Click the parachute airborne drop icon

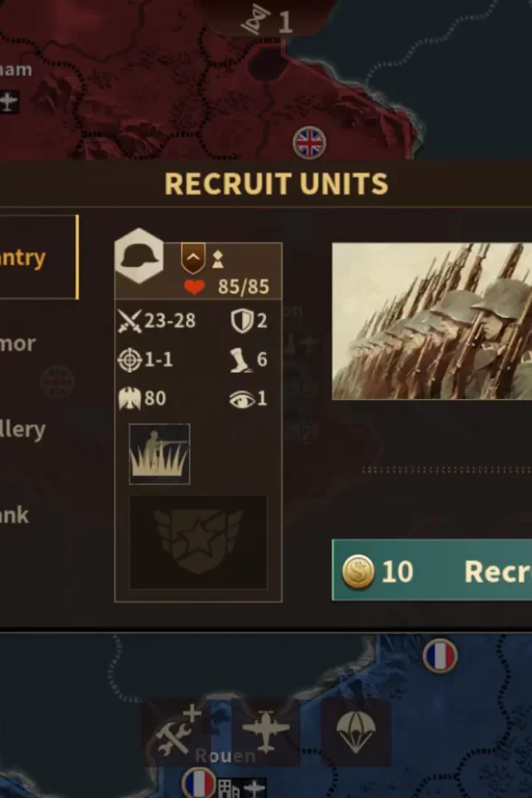tap(356, 731)
